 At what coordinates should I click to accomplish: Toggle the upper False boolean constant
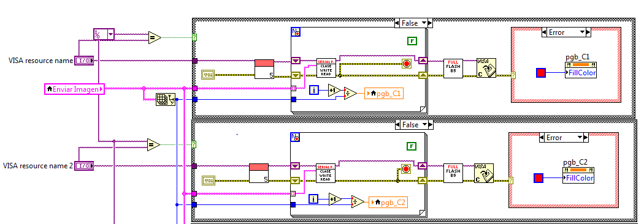(412, 40)
